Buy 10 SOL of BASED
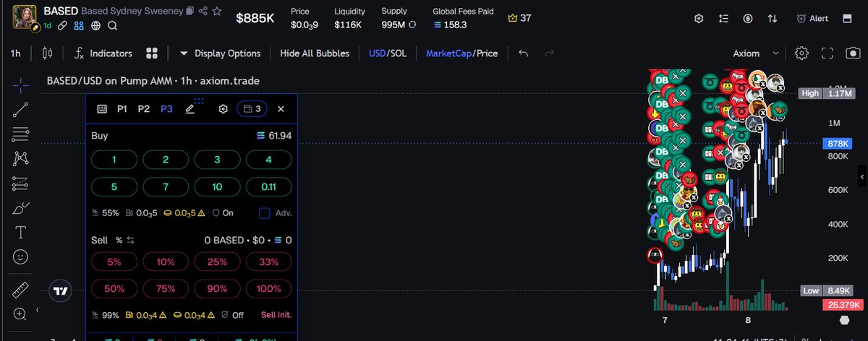Image resolution: width=868 pixels, height=341 pixels. 217,186
